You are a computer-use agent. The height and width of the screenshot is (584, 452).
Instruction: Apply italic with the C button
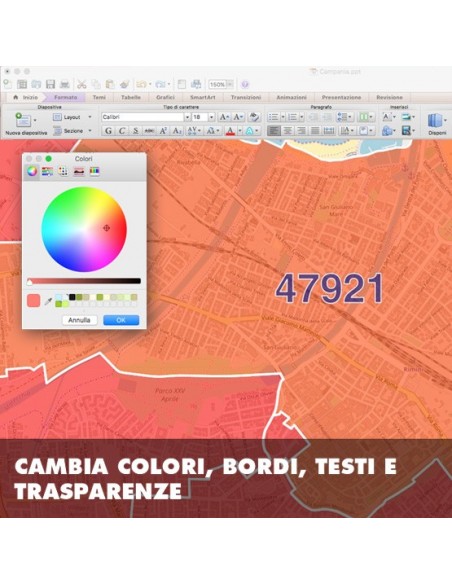(x=122, y=131)
